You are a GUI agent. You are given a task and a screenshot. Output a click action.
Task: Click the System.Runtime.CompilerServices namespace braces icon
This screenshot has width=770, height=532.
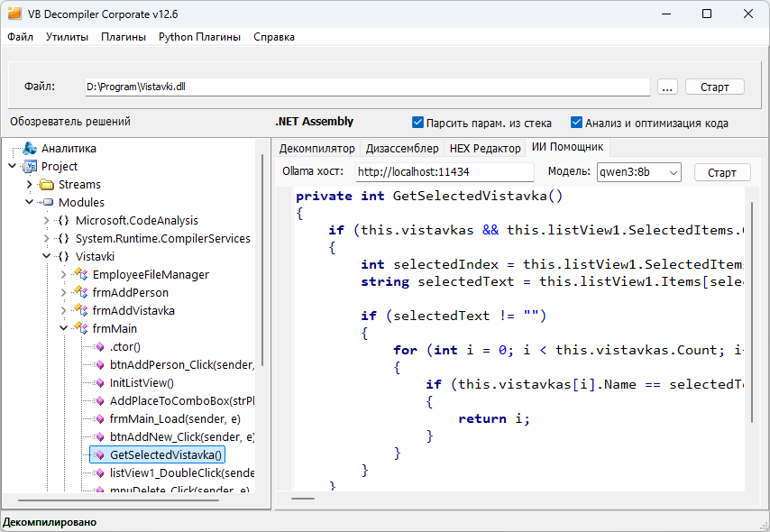(63, 238)
